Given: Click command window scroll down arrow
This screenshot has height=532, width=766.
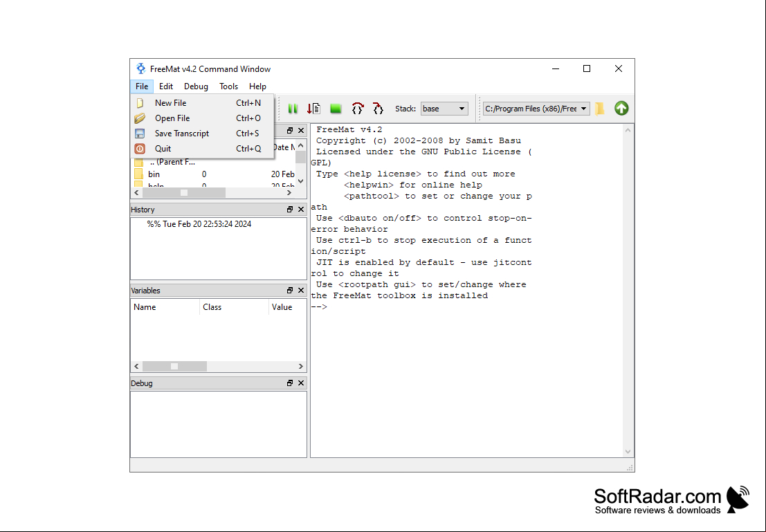Looking at the screenshot, I should tap(628, 452).
